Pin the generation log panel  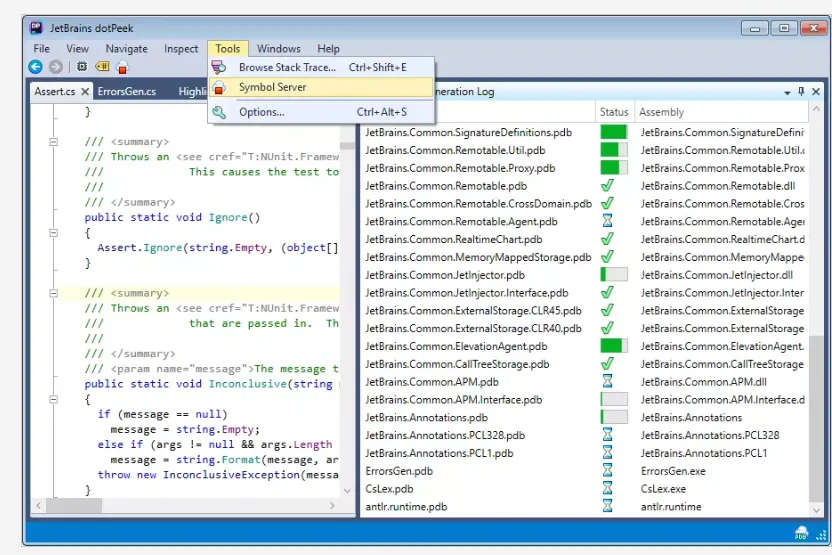pos(801,91)
